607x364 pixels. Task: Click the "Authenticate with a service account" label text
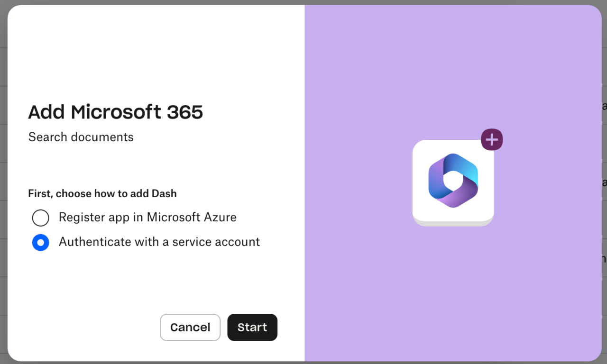159,242
